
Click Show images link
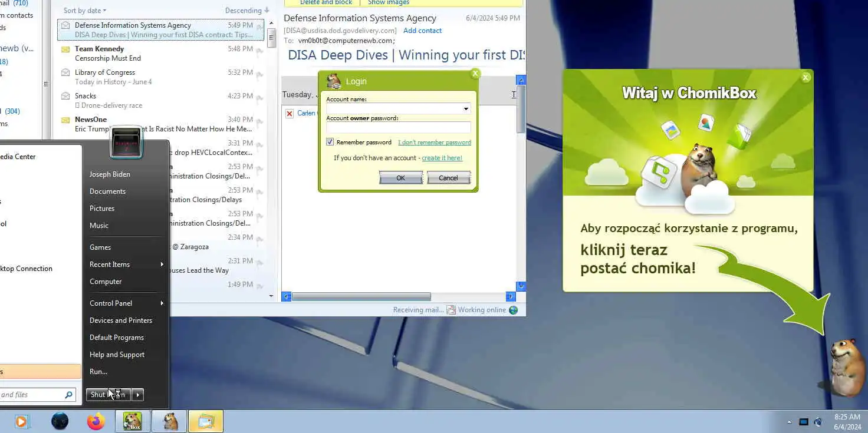pos(389,2)
